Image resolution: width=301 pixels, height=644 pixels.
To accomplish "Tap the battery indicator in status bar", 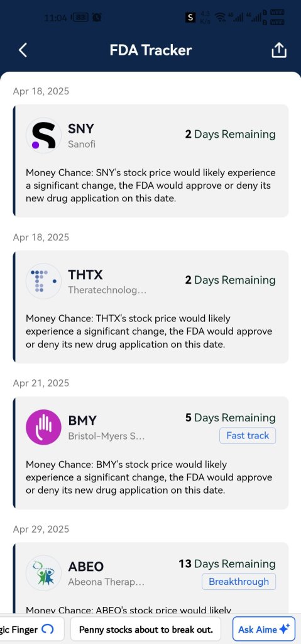I will click(80, 18).
